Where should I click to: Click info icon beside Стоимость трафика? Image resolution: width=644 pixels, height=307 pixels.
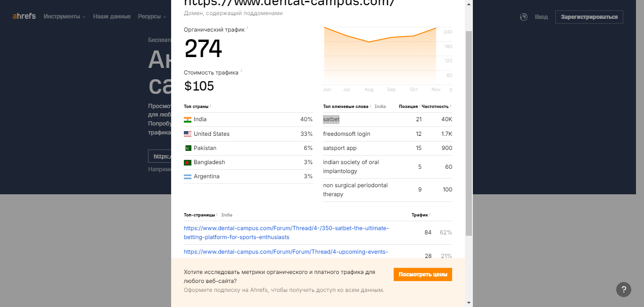(241, 71)
